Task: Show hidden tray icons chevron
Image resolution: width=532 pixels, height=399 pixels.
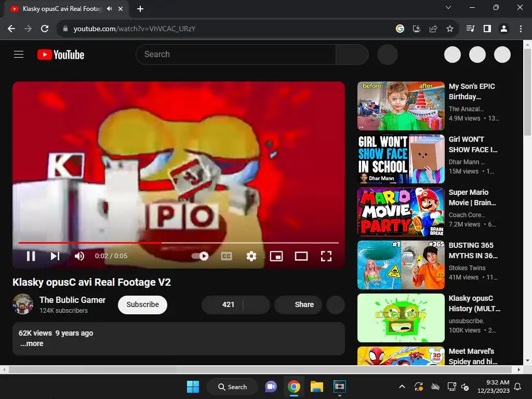Action: (x=402, y=387)
